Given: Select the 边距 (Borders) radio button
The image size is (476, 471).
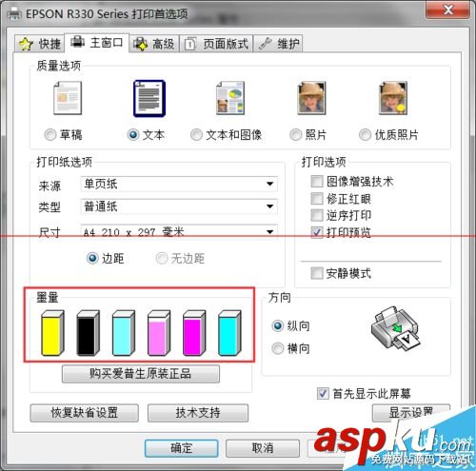Looking at the screenshot, I should point(92,258).
